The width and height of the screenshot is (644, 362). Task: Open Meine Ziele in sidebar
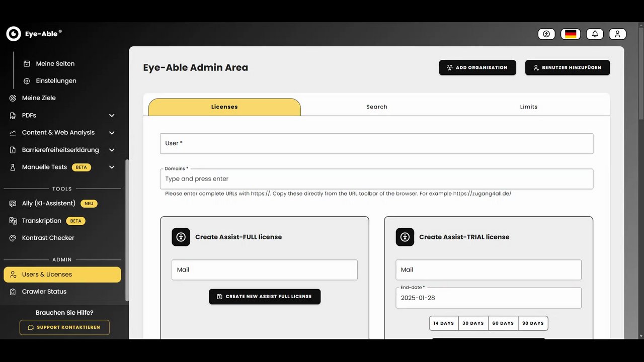click(39, 98)
